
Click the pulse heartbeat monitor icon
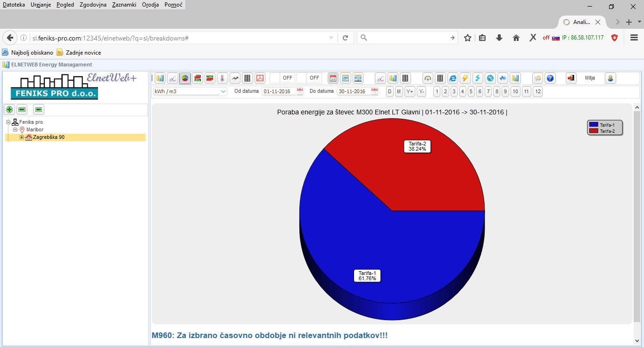[503, 78]
